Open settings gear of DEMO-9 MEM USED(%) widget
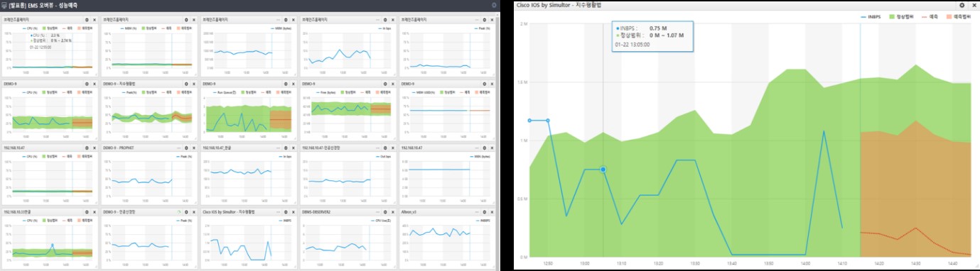This screenshot has width=980, height=271. click(x=484, y=84)
